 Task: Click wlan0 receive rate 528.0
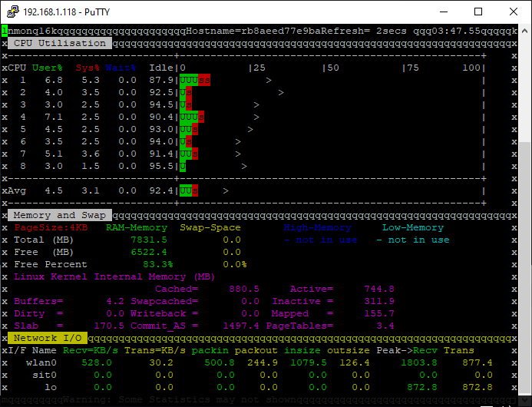[x=97, y=362]
